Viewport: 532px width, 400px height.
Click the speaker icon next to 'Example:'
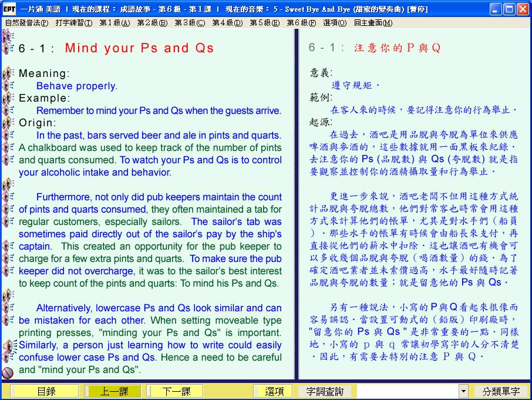(x=8, y=98)
